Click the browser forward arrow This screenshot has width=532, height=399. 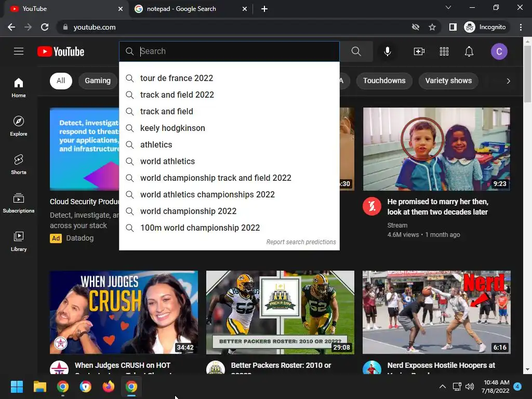(x=28, y=27)
